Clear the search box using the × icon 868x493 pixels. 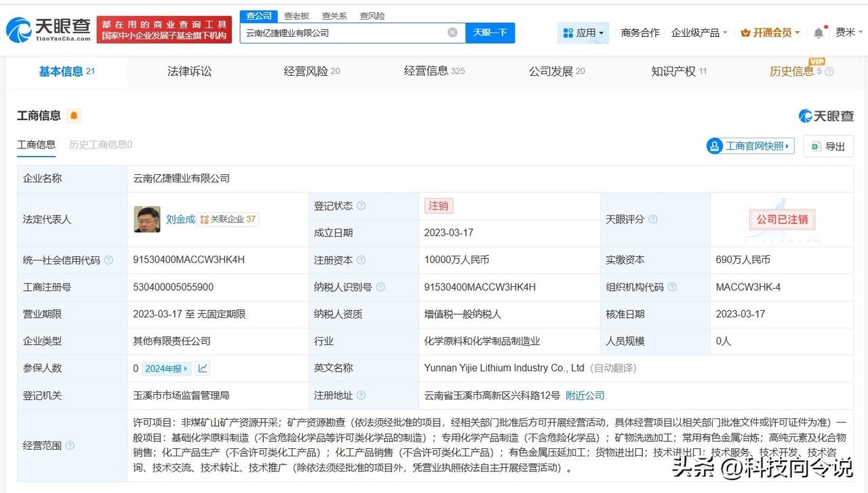tap(451, 32)
